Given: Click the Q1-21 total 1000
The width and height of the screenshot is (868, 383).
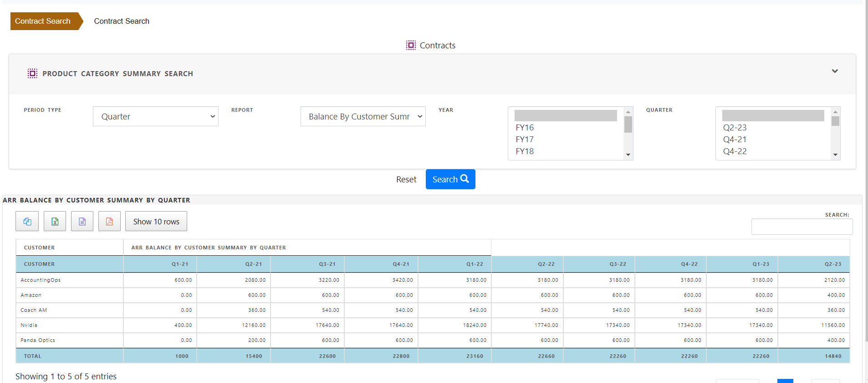Looking at the screenshot, I should 182,356.
